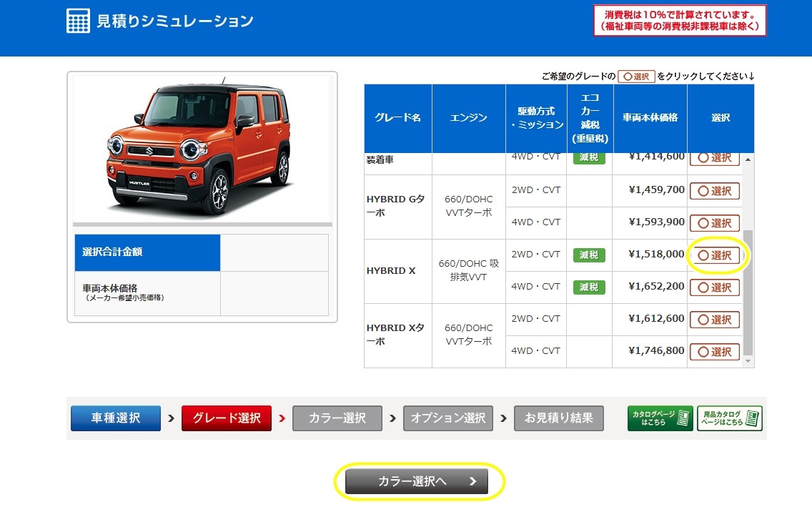Click the grade table scrollbar thumb
812x507 pixels.
pyautogui.click(x=748, y=292)
